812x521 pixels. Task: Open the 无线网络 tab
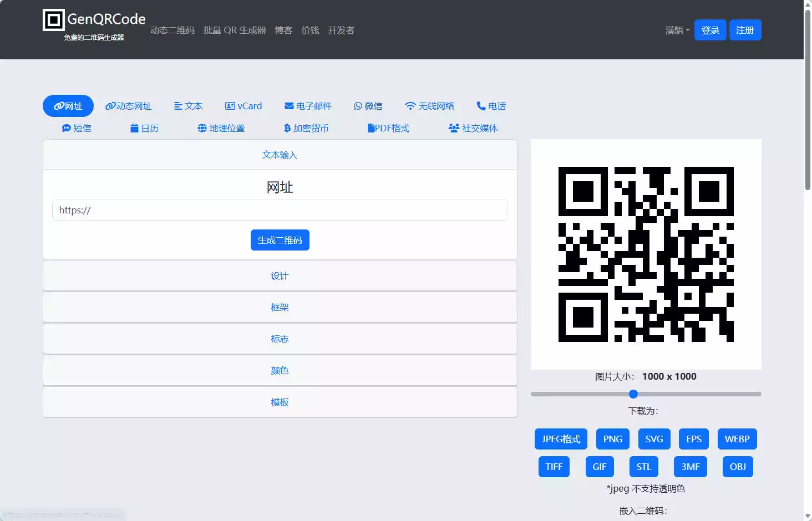coord(429,106)
